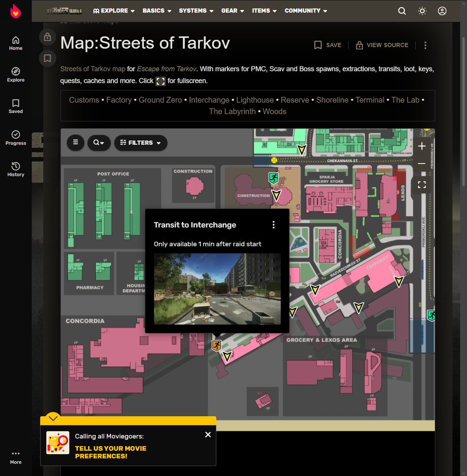This screenshot has width=467, height=476.
Task: Click the transit location screenshot
Action: tap(217, 289)
